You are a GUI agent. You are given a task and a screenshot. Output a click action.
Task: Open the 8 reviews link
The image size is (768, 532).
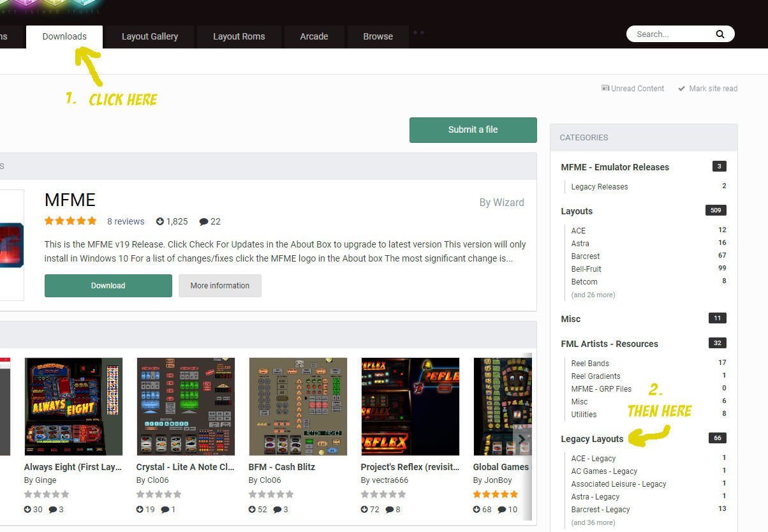coord(126,221)
